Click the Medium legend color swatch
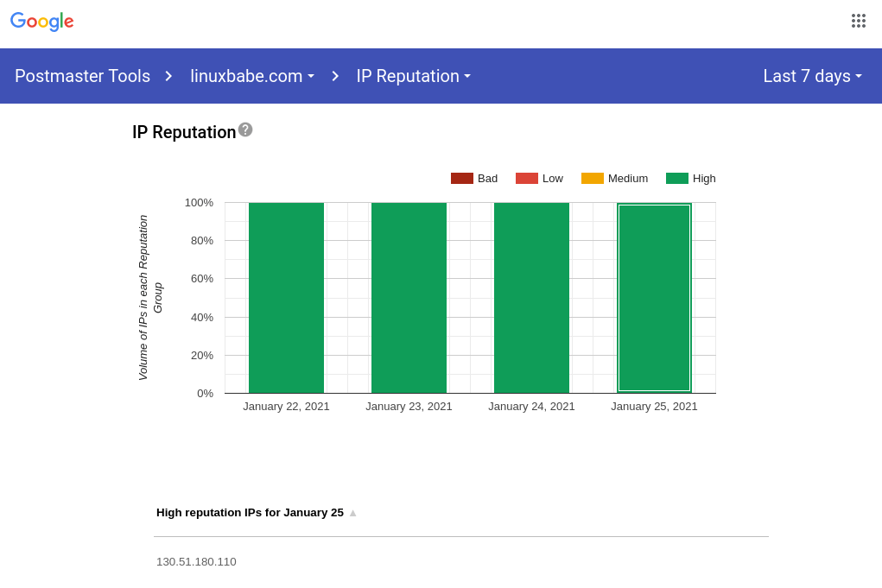The width and height of the screenshot is (882, 588). 593,179
